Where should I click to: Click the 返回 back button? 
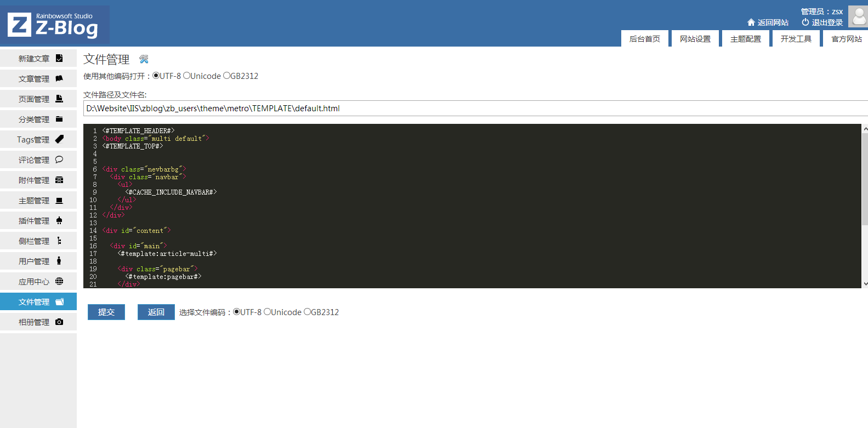[x=156, y=312]
